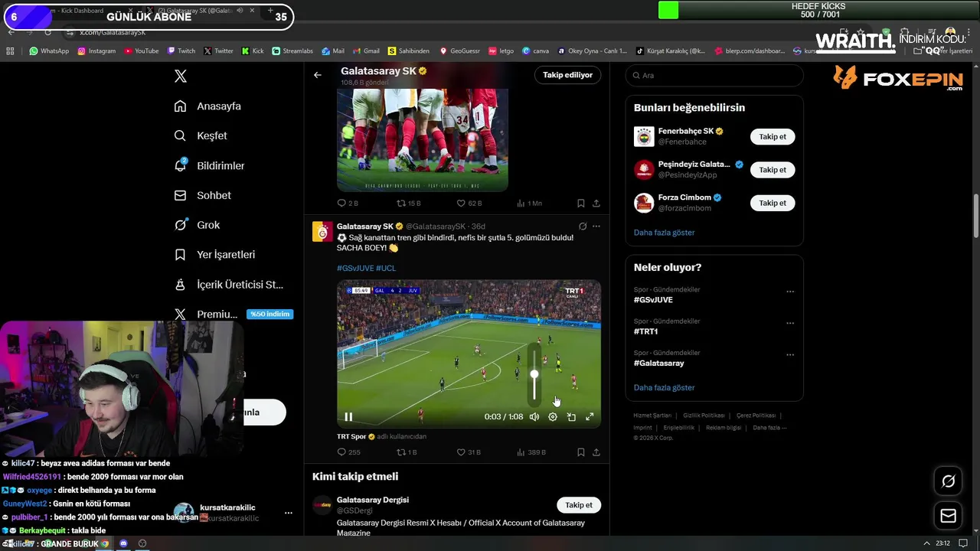Open Yer İşaretleri bookmarks
This screenshot has height=551, width=980.
click(214, 254)
